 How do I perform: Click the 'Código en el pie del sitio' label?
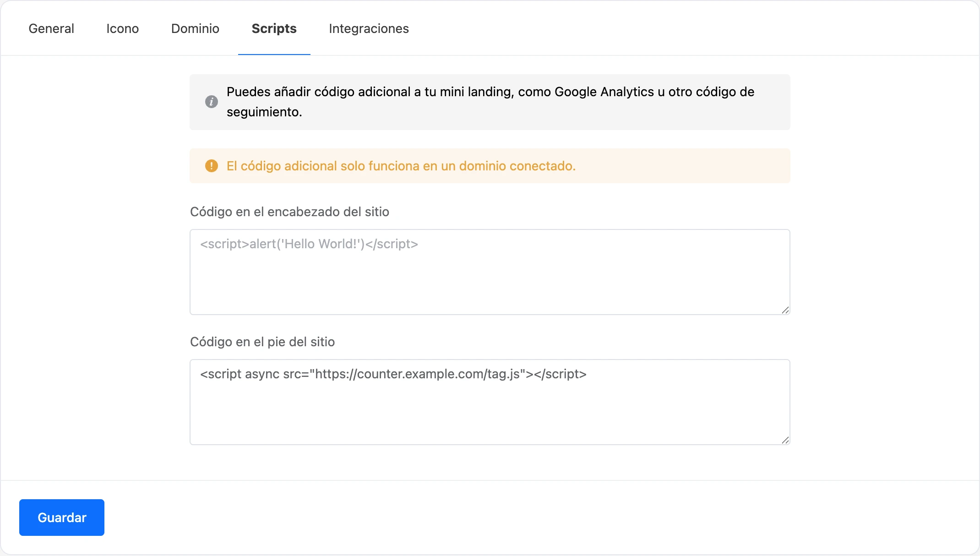pos(262,342)
